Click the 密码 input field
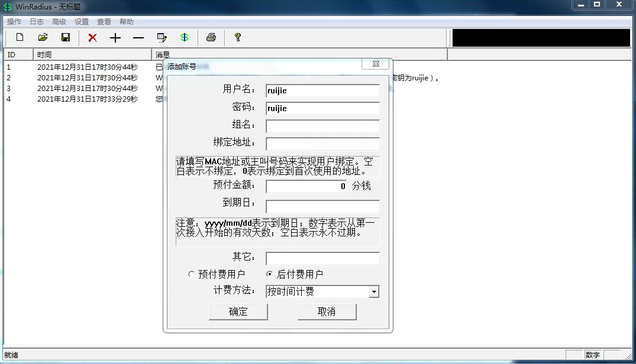636x364 pixels. (322, 109)
